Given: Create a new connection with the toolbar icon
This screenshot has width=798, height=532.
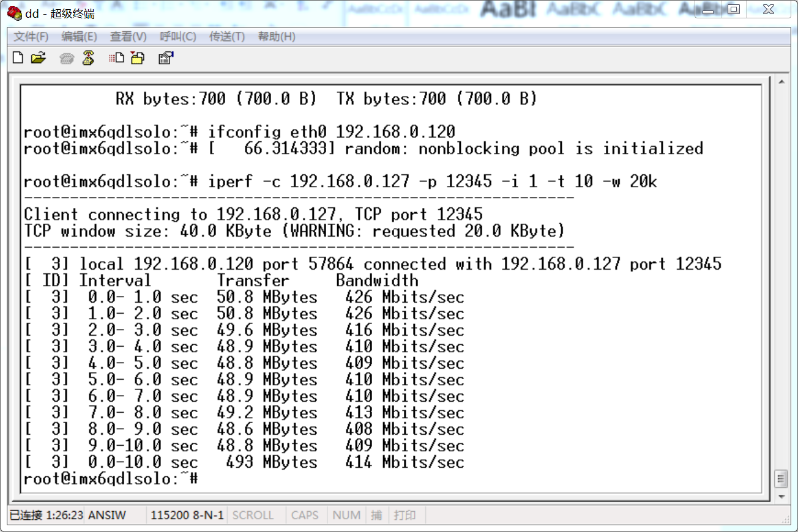Looking at the screenshot, I should [18, 58].
